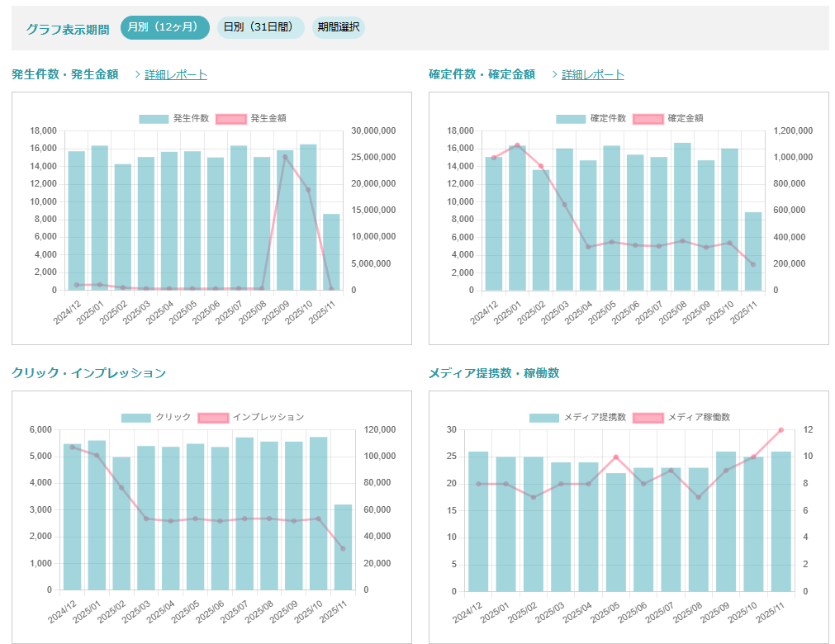Toggle the メディア稼働数 legend item
The height and width of the screenshot is (644, 835).
[648, 418]
